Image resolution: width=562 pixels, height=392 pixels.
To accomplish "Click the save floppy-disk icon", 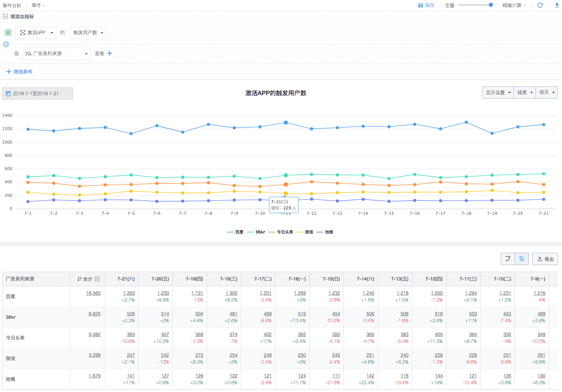I will coord(420,5).
